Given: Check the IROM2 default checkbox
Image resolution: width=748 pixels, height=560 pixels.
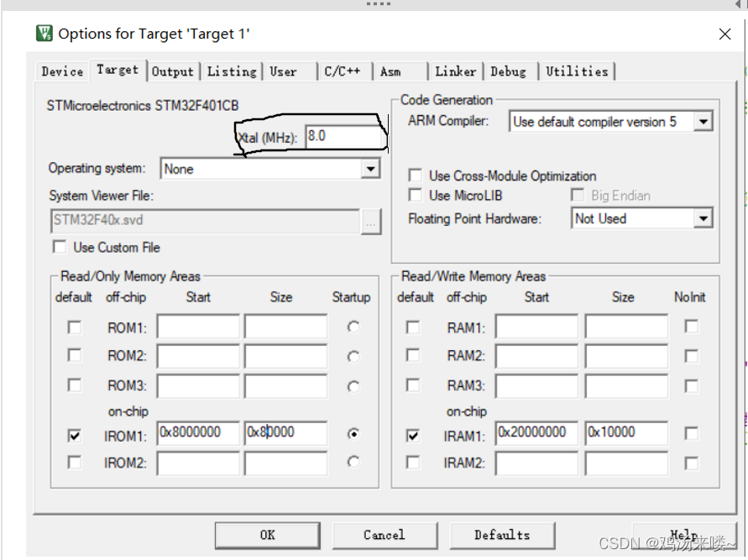Looking at the screenshot, I should [75, 463].
